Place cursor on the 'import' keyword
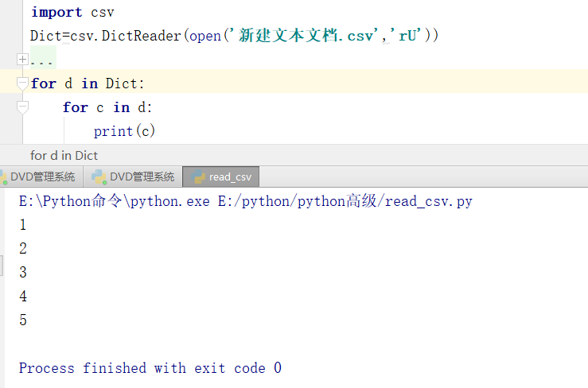This screenshot has width=588, height=388. [56, 12]
